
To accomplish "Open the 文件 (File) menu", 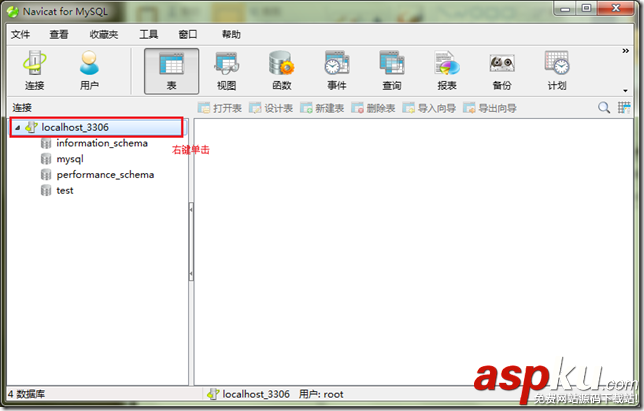I will tap(20, 34).
